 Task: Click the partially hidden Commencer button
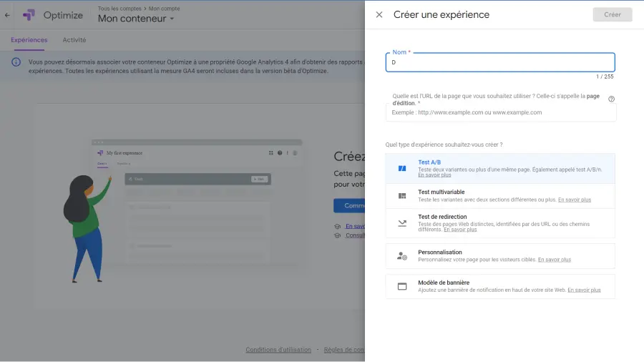point(349,205)
